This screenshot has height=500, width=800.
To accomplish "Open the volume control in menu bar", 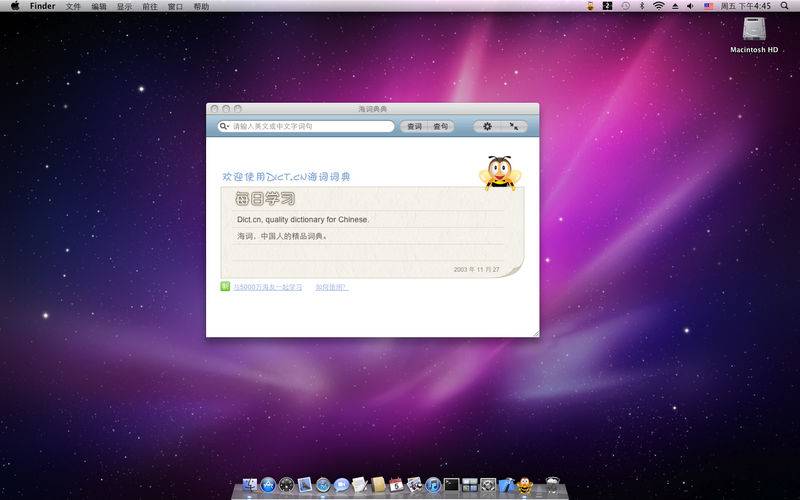I will click(x=691, y=6).
